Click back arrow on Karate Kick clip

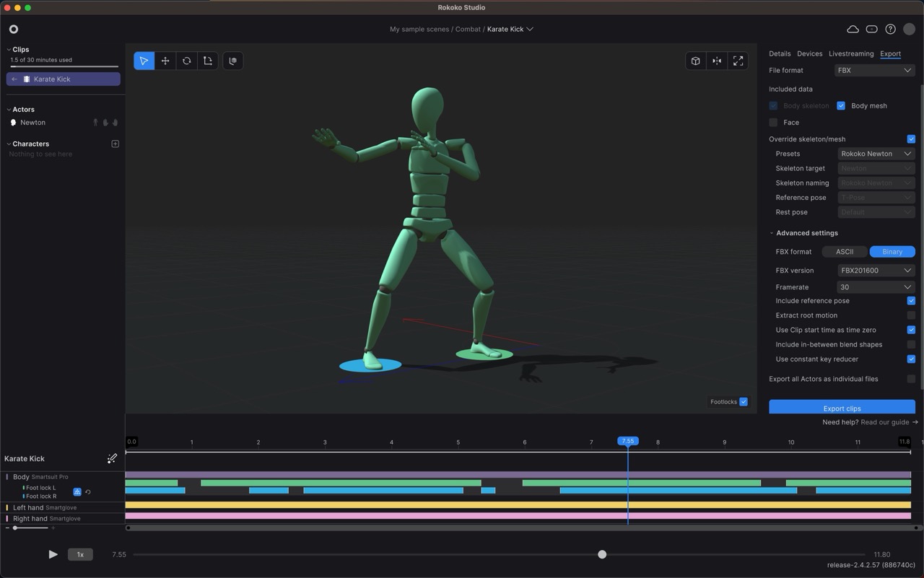pos(14,79)
